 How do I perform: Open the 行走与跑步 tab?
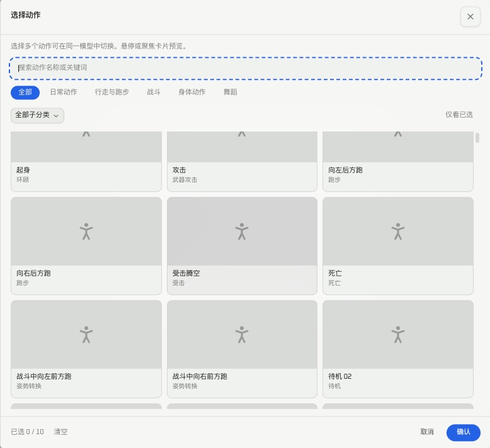112,92
